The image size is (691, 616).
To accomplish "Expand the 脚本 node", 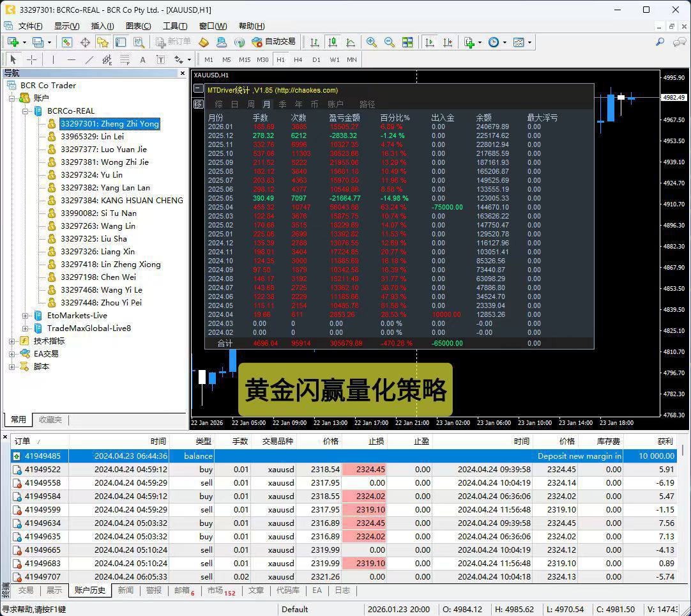I will pos(12,367).
